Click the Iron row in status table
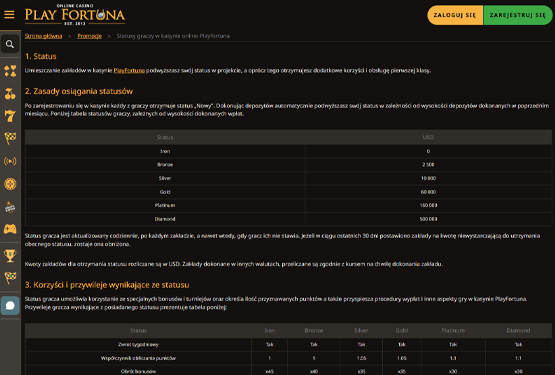This screenshot has height=375, width=555. click(288, 151)
